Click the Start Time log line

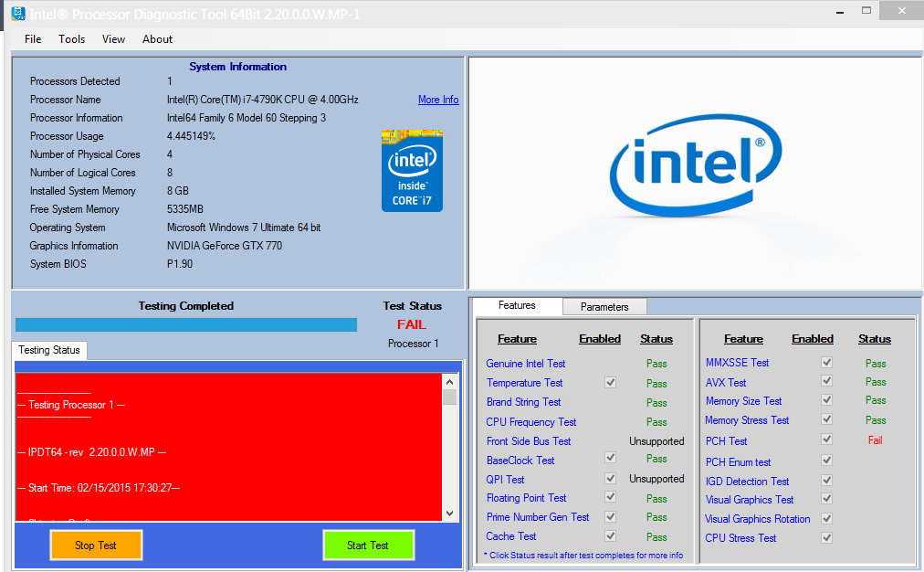click(x=99, y=488)
